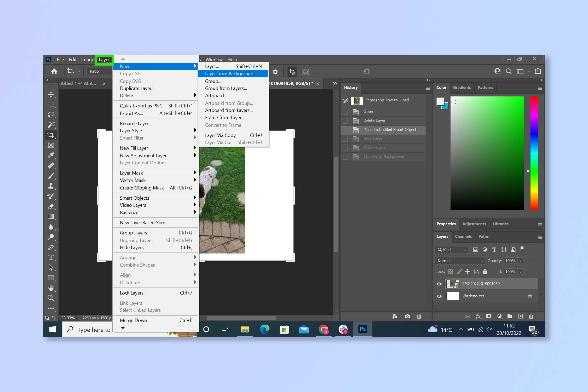This screenshot has height=392, width=588.
Task: Click the Add Layer Mask icon
Action: (x=489, y=316)
